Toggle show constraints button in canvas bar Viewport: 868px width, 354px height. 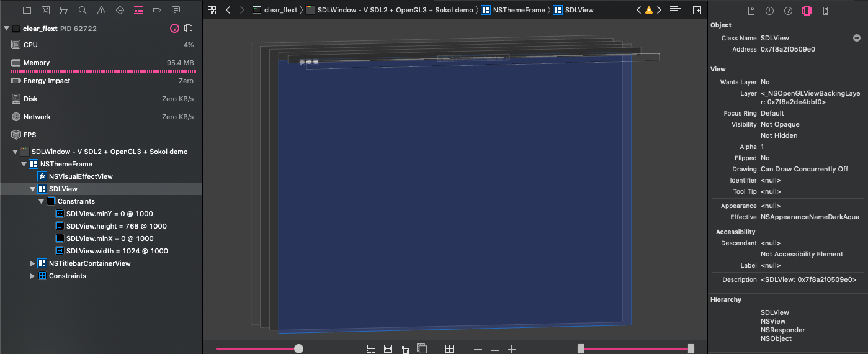click(388, 349)
